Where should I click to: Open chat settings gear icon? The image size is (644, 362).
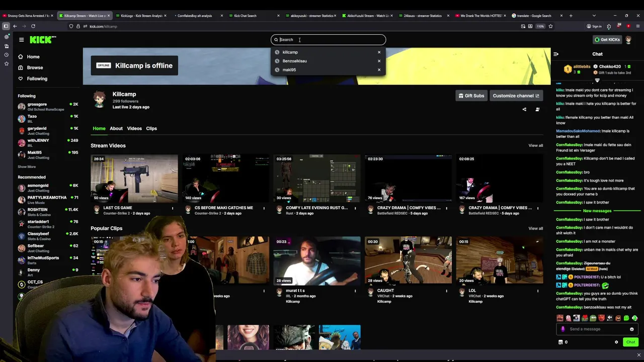coord(616,342)
